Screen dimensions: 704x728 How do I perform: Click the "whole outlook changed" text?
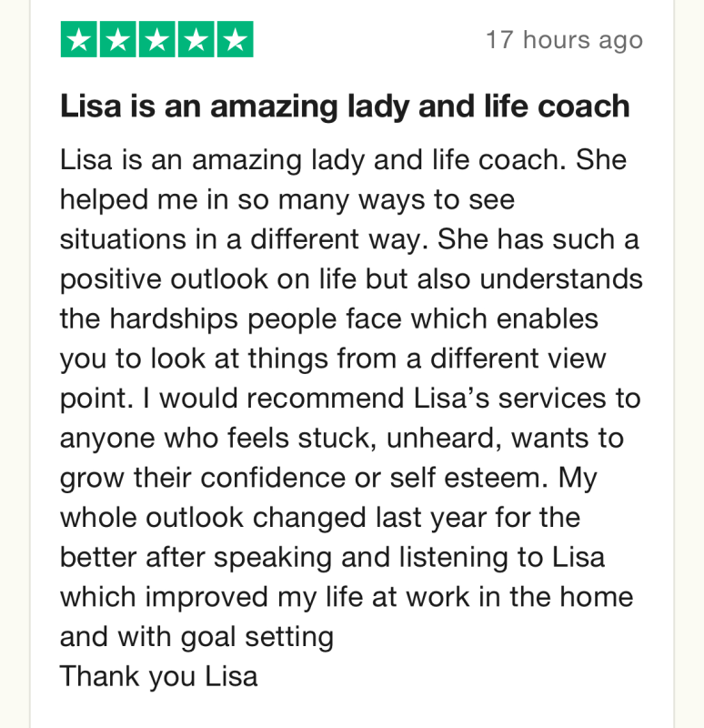[213, 518]
